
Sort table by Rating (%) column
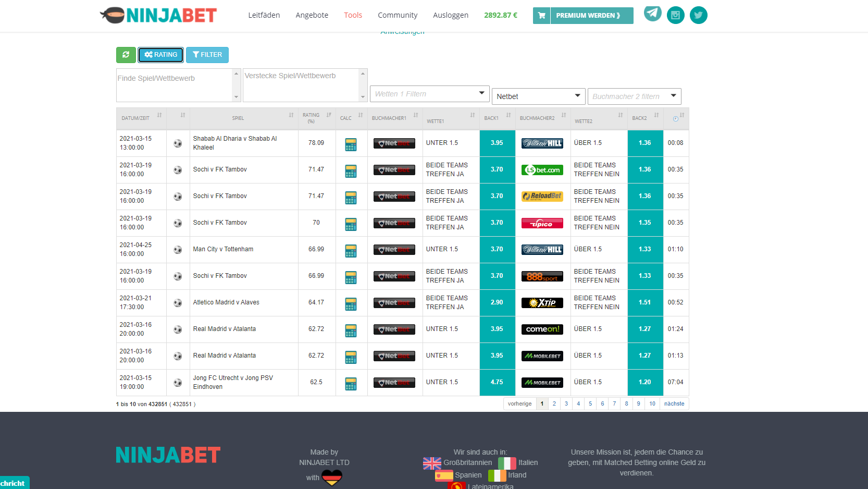point(317,118)
